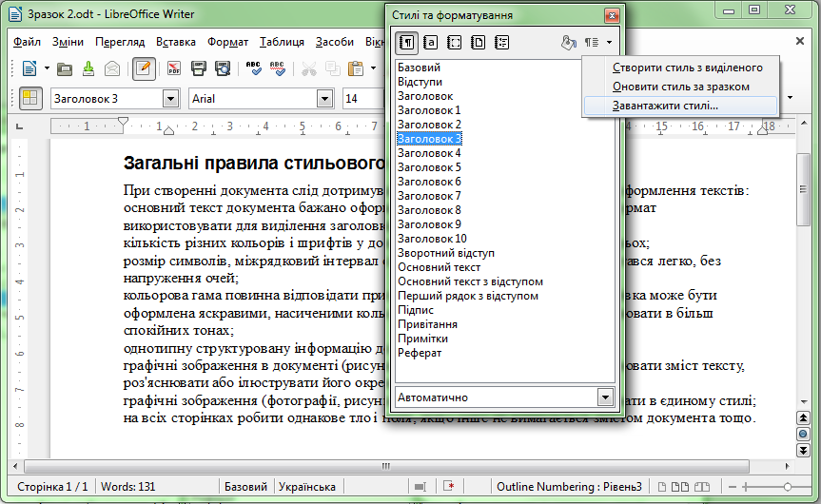Open Frame Styles in Styles panel
This screenshot has width=821, height=504.
pos(455,43)
